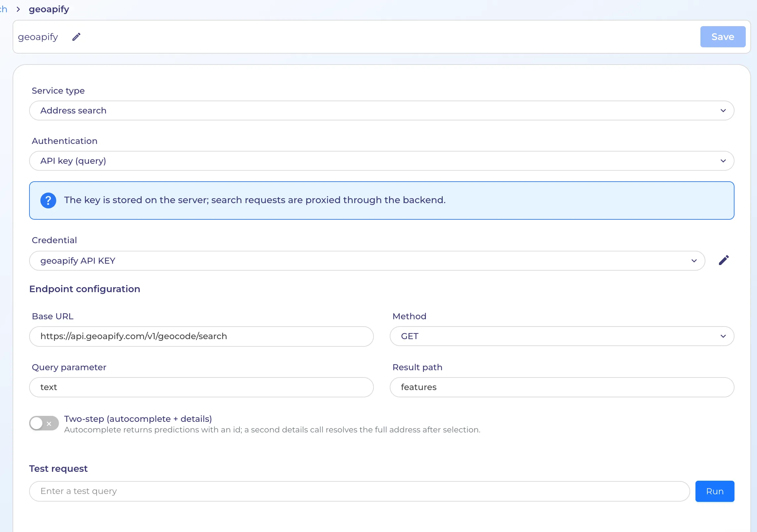Click the Enter a test query field
Screen dimensions: 757x532
pos(360,491)
